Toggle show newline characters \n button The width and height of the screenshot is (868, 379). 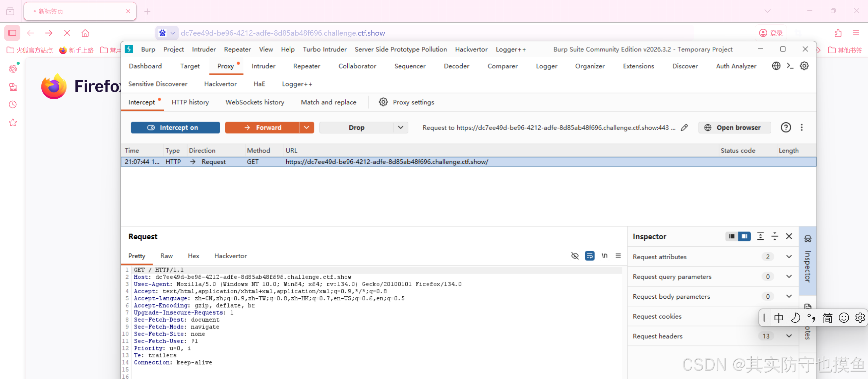[x=604, y=256]
